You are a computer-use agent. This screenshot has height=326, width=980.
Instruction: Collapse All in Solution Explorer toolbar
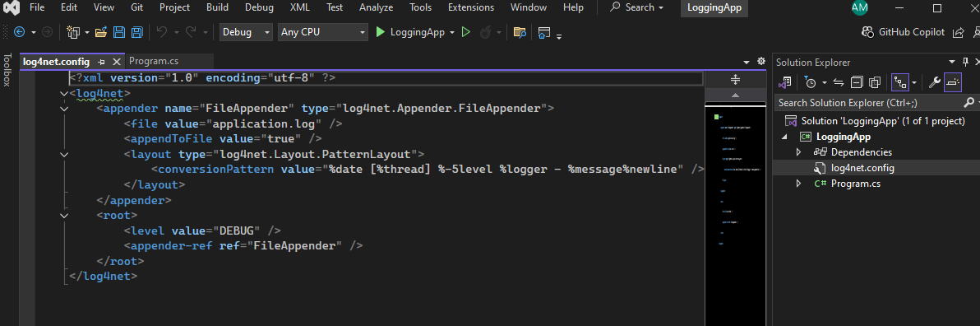(857, 82)
